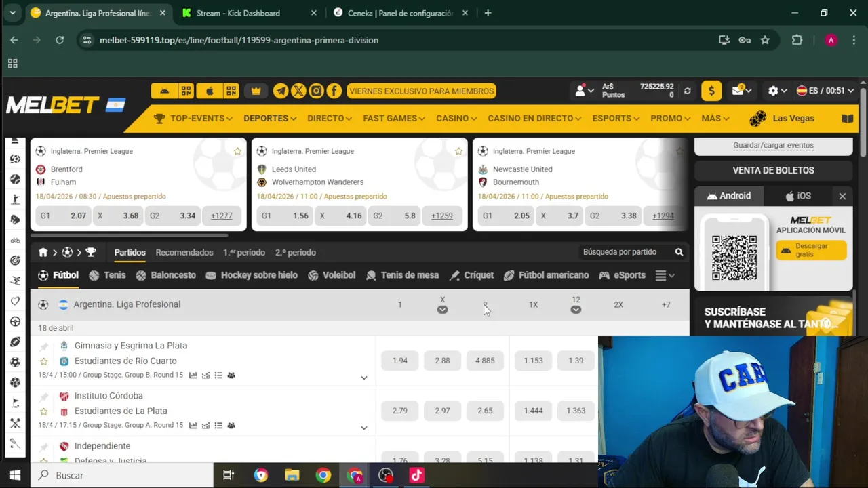This screenshot has height=488, width=868.
Task: Pin the Instituto Córdoba match
Action: coord(44,396)
